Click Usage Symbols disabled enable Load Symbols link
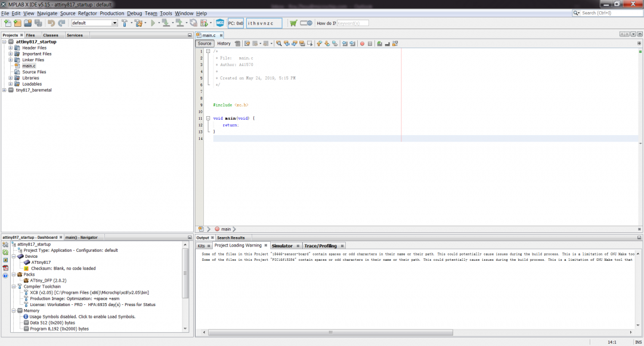Viewport: 644px width, 346px height. 82,316
